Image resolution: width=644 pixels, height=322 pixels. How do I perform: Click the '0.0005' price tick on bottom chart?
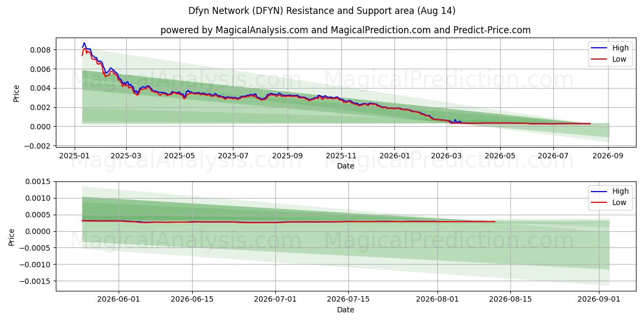[x=38, y=215]
